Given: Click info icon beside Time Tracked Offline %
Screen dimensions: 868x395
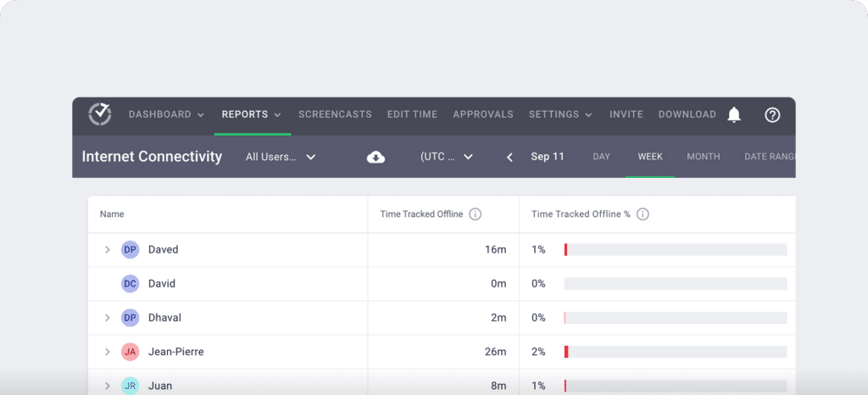Looking at the screenshot, I should 643,214.
